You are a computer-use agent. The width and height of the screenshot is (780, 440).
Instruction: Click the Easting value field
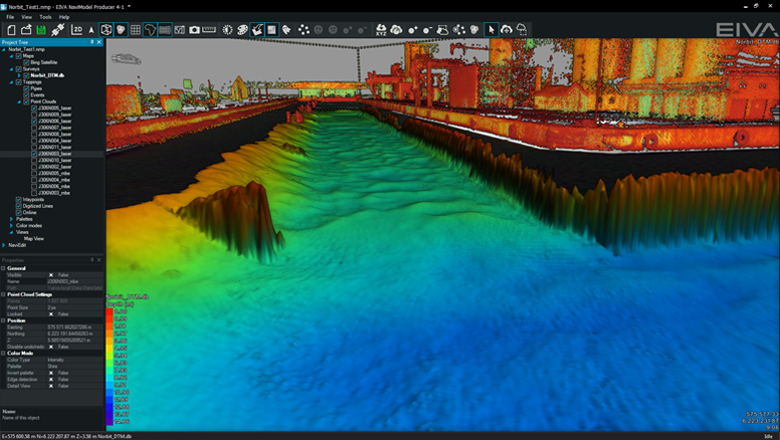pyautogui.click(x=75, y=327)
